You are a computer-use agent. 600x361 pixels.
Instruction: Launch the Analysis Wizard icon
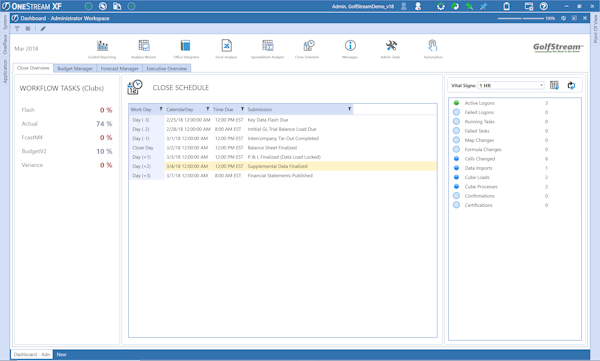[x=144, y=46]
